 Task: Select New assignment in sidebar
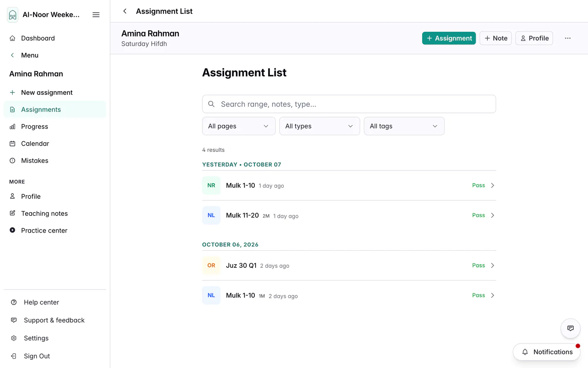pos(55,92)
